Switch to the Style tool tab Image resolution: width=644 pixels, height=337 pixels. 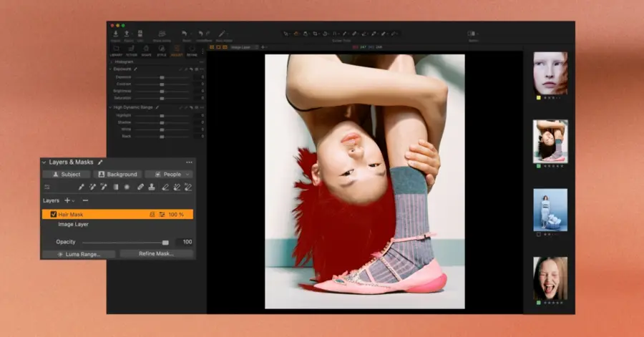(162, 51)
